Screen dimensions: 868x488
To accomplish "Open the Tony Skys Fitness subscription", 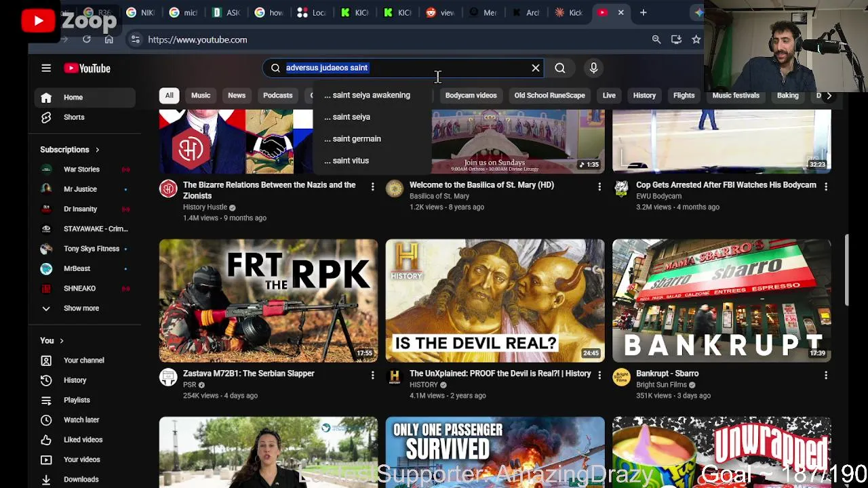I will [x=85, y=249].
